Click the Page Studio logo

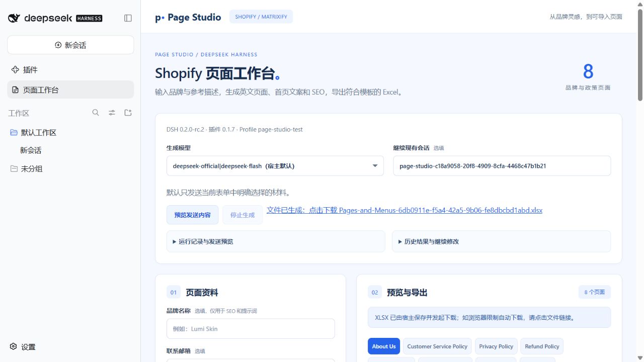(x=188, y=17)
